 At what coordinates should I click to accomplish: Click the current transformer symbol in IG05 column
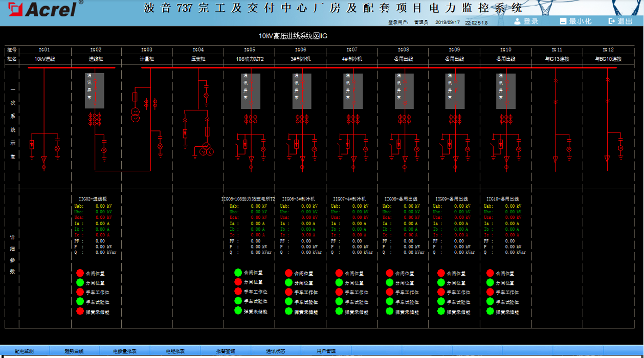[x=251, y=120]
